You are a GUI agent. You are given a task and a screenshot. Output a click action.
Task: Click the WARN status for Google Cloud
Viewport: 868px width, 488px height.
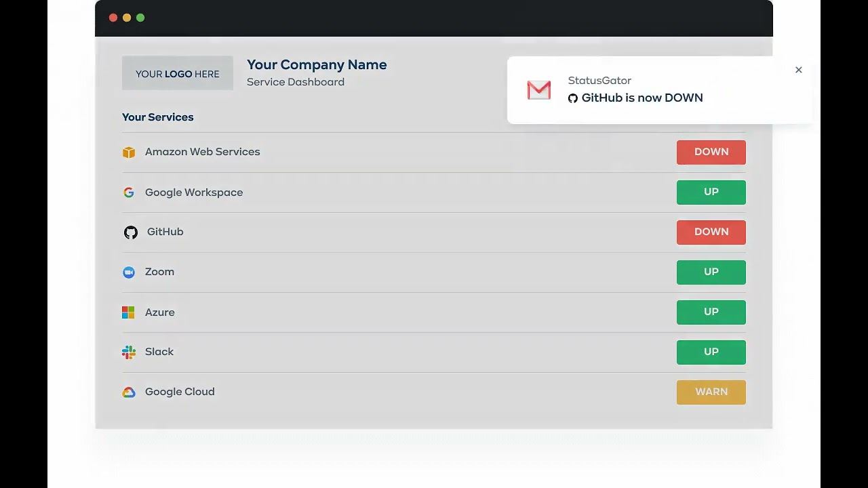click(711, 392)
